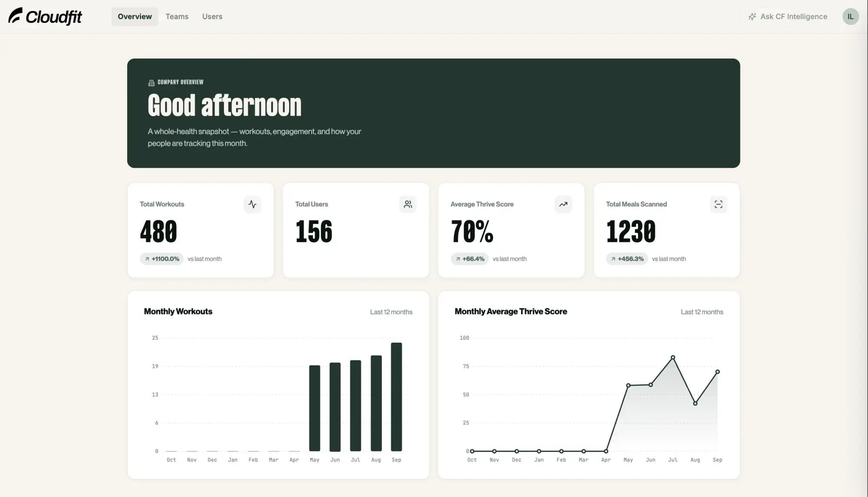This screenshot has width=868, height=497.
Task: Click the activity pulse icon on Total Workouts
Action: coord(252,204)
